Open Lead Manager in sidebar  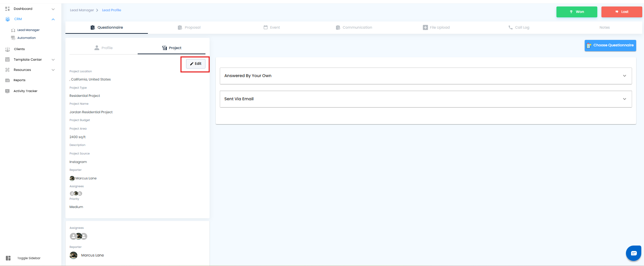[28, 30]
